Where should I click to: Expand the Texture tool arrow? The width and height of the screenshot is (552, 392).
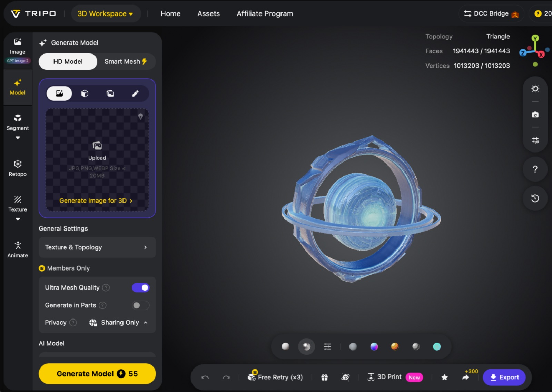pyautogui.click(x=18, y=219)
